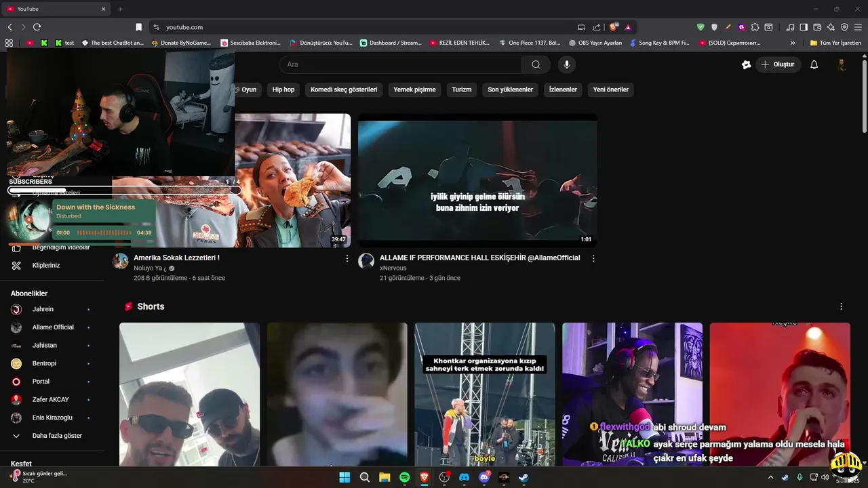The height and width of the screenshot is (488, 868).
Task: Open Brave Wallet icon
Action: click(817, 27)
